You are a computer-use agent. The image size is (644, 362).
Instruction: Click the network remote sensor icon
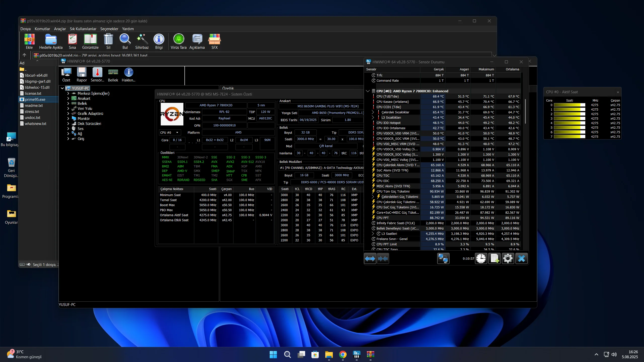[x=443, y=258]
